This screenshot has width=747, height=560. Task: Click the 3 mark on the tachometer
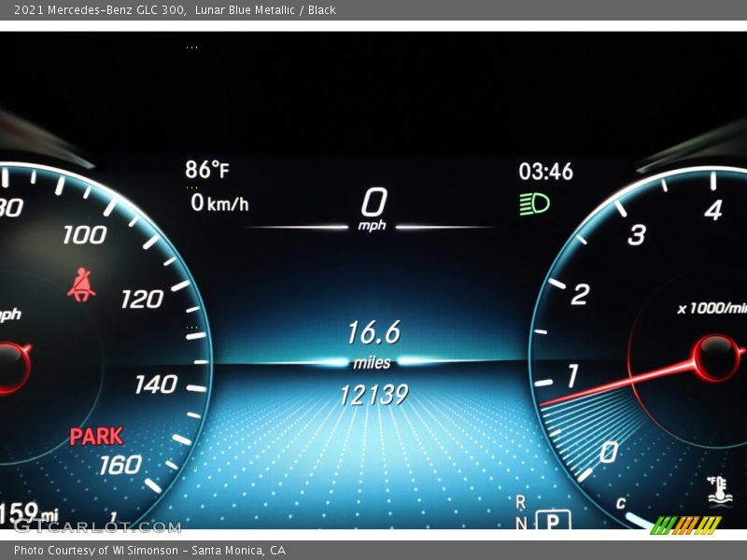click(637, 235)
